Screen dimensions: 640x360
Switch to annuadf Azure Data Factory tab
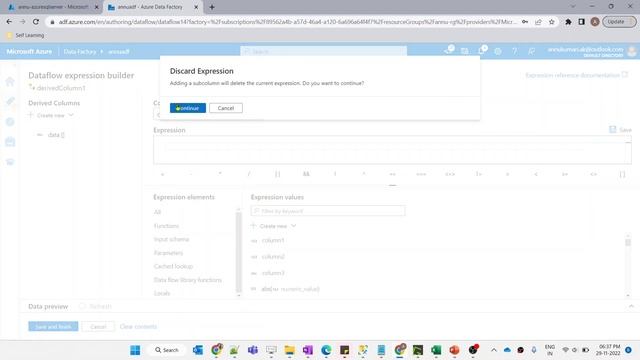click(151, 7)
